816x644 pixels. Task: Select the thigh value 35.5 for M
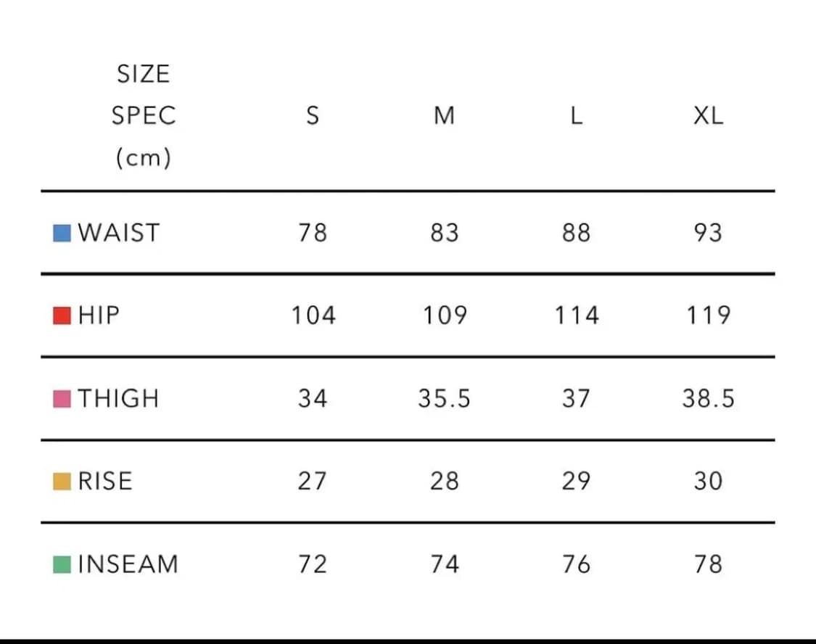444,398
